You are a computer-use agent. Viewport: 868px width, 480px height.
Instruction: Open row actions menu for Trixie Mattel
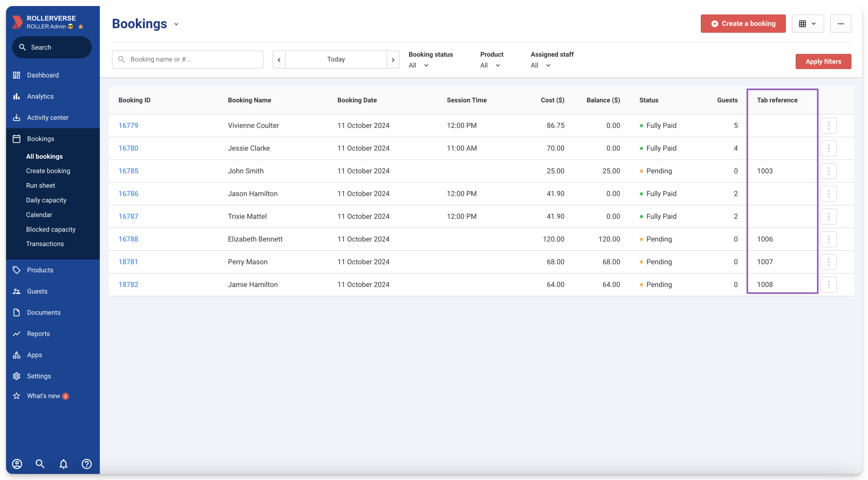(x=829, y=216)
